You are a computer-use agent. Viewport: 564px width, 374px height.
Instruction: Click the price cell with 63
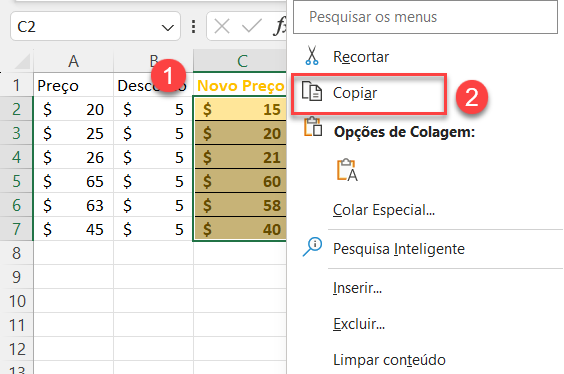pos(73,205)
